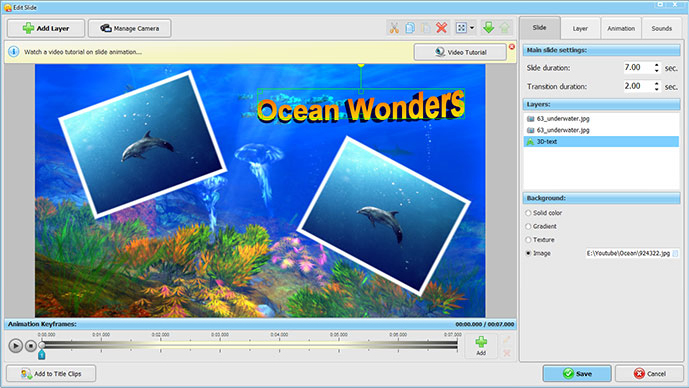Screen dimensions: 689x388
Task: Click the Add keyframe plus icon
Action: coord(481,345)
